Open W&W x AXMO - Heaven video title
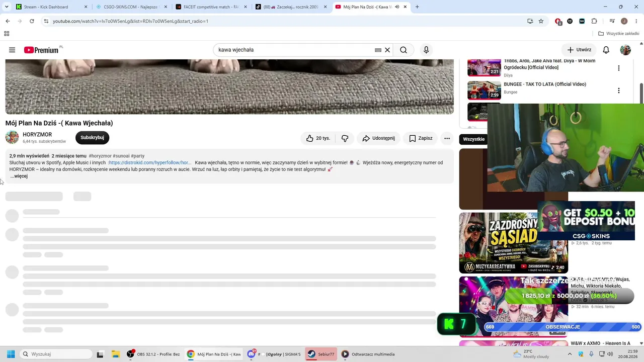Viewport: 644px width, 362px height. (600, 343)
